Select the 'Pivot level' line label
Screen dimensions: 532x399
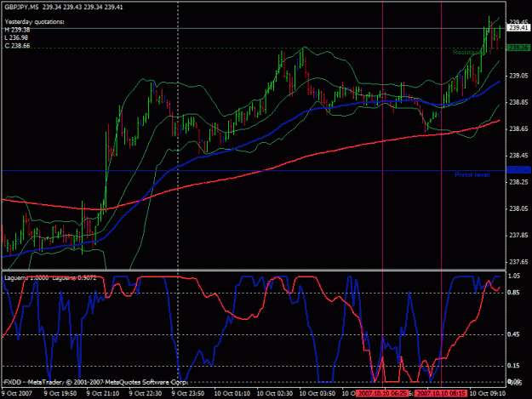[x=472, y=174]
